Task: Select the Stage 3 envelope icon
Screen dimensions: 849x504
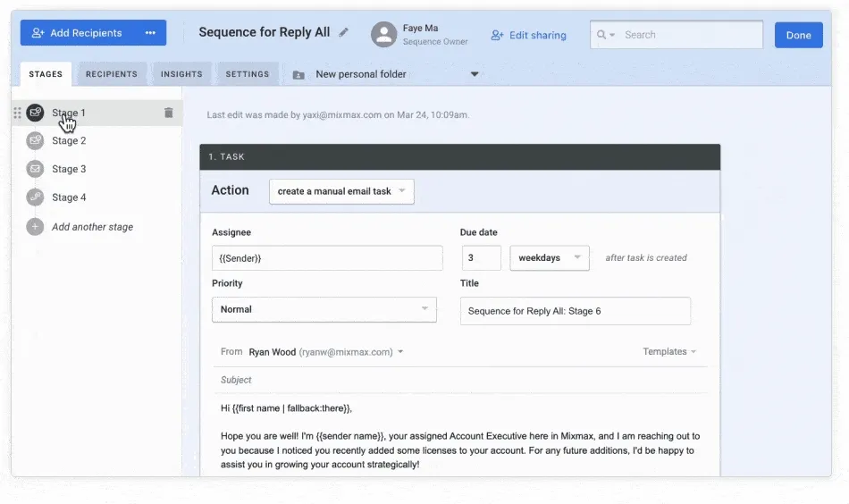Action: coord(35,169)
